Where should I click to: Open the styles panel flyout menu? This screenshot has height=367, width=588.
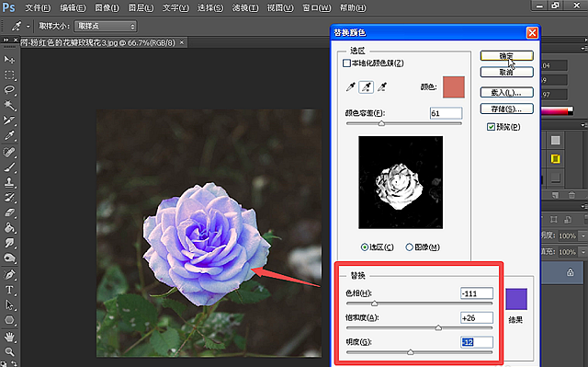point(583,125)
